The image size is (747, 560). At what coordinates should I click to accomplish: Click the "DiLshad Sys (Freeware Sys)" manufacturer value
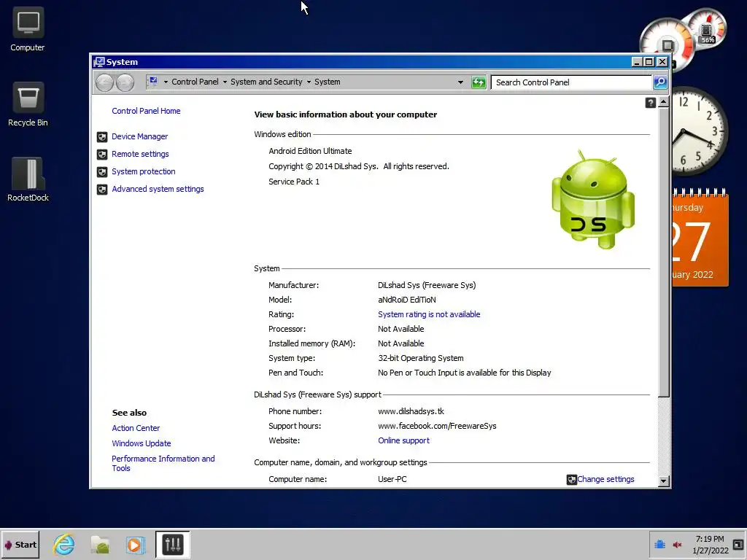pos(427,285)
